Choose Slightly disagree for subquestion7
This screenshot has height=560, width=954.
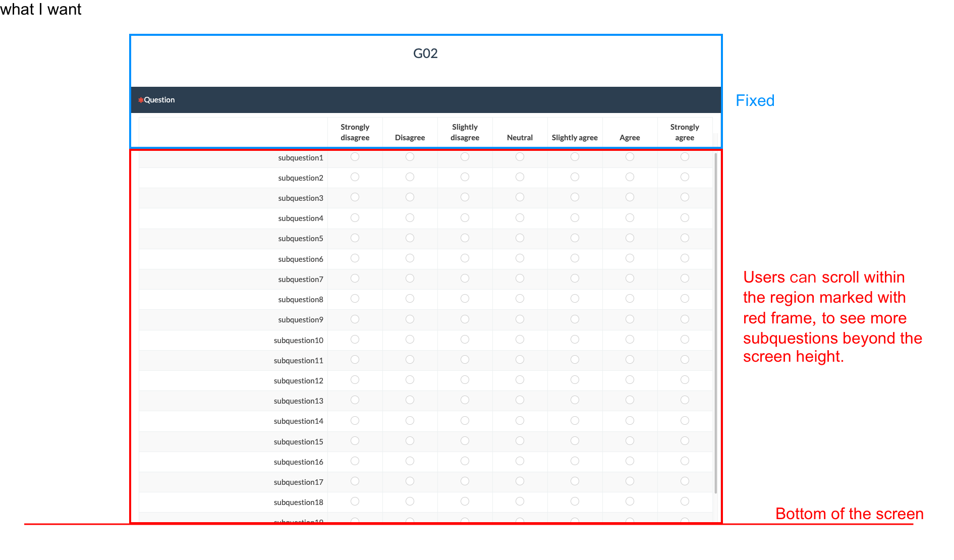tap(465, 278)
